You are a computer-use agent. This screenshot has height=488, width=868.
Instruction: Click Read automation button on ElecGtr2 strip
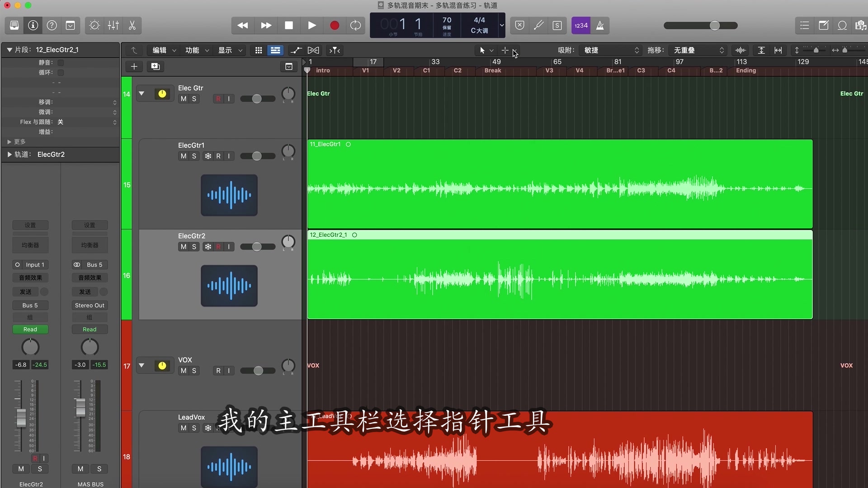click(x=30, y=329)
